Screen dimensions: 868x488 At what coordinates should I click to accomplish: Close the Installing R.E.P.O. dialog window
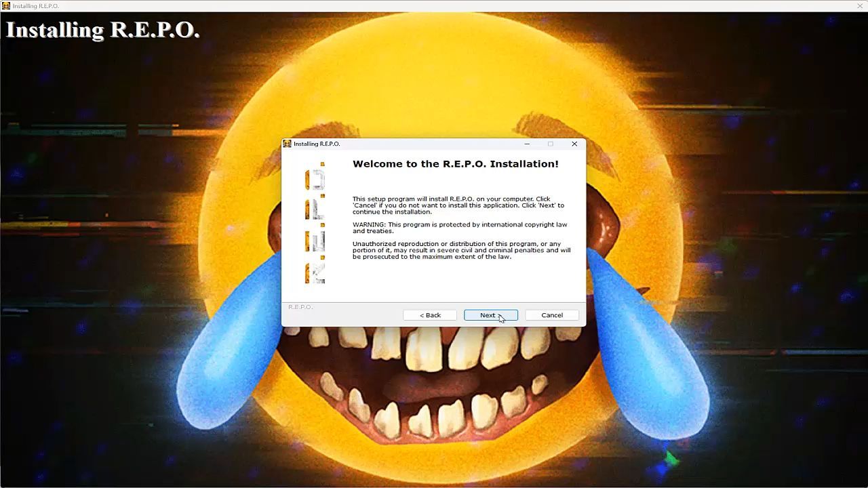pos(574,144)
